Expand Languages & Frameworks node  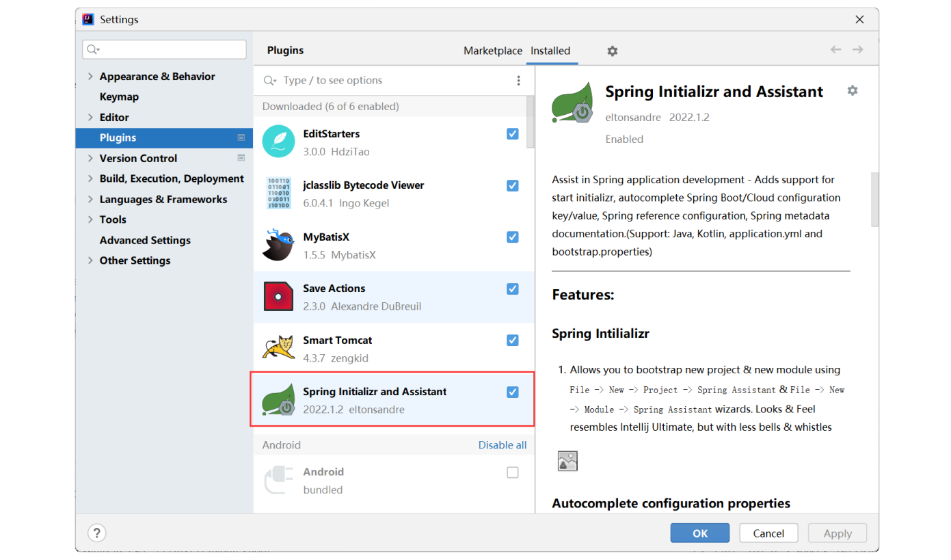coord(90,199)
